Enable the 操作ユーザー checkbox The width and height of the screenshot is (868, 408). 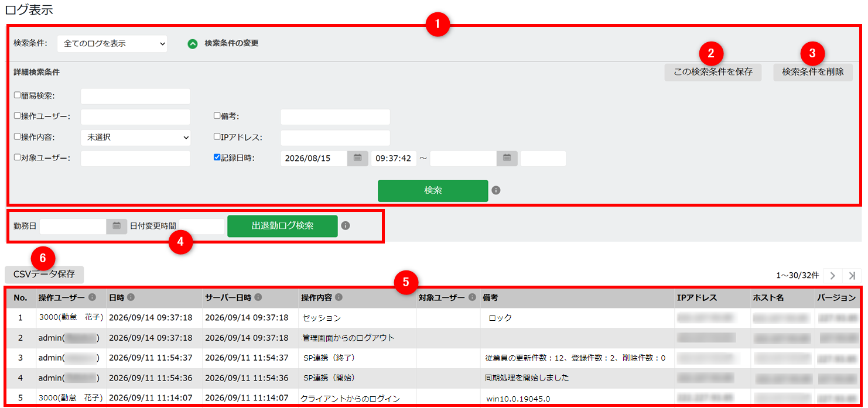pyautogui.click(x=18, y=115)
